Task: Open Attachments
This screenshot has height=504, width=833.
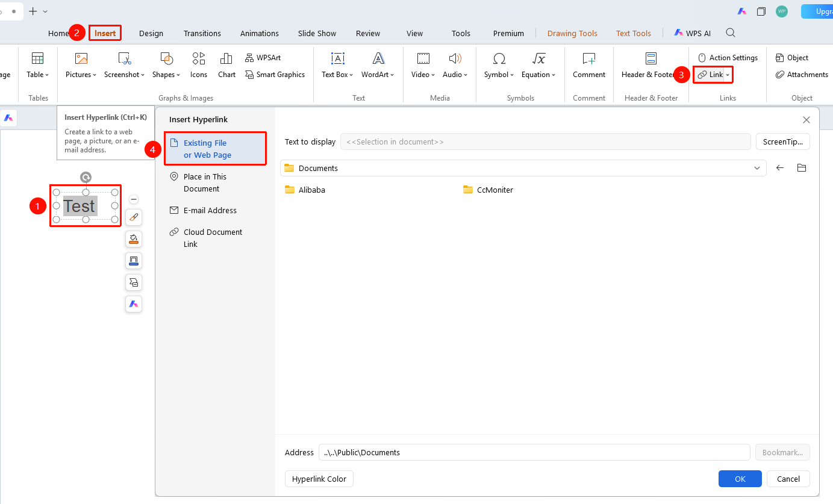Action: coord(802,75)
